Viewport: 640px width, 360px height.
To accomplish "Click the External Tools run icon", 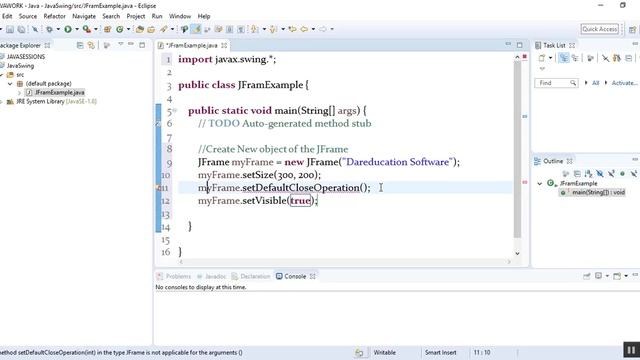I will coord(87,29).
